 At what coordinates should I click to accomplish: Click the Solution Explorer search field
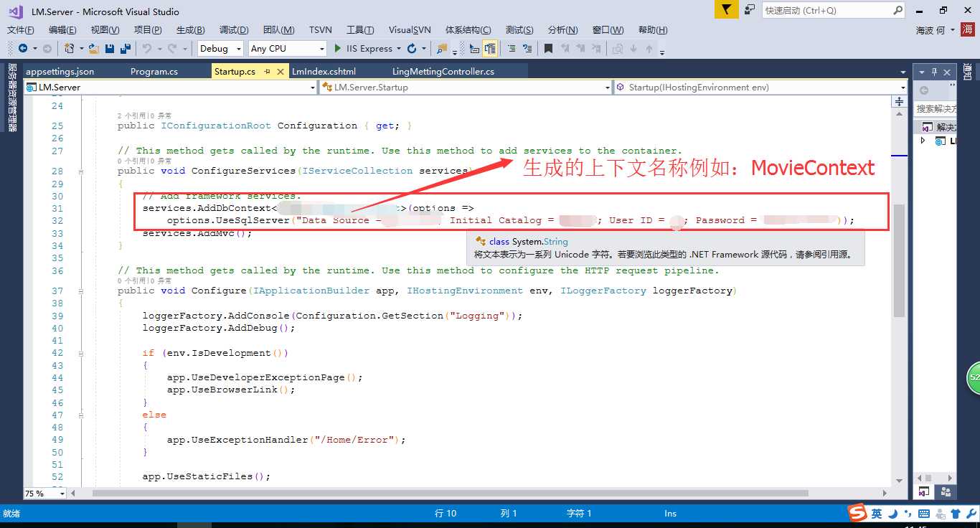tap(936, 108)
